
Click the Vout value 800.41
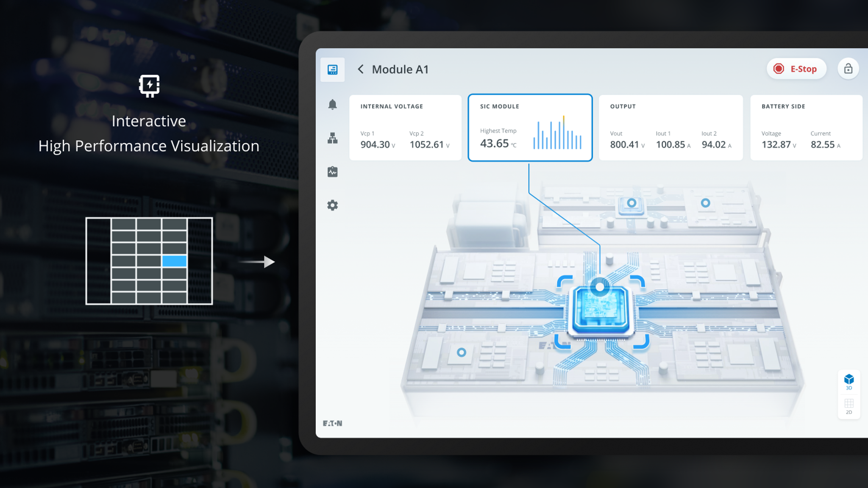[x=624, y=144]
